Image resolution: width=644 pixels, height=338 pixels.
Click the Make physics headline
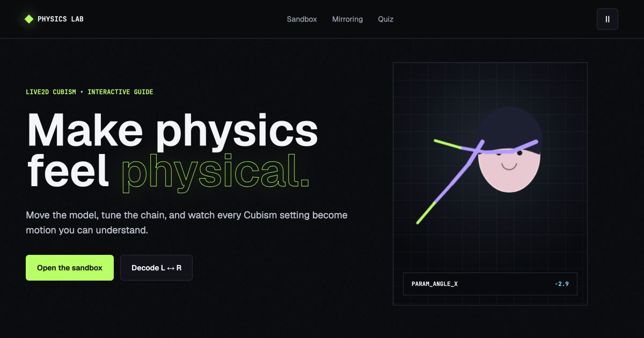click(172, 131)
